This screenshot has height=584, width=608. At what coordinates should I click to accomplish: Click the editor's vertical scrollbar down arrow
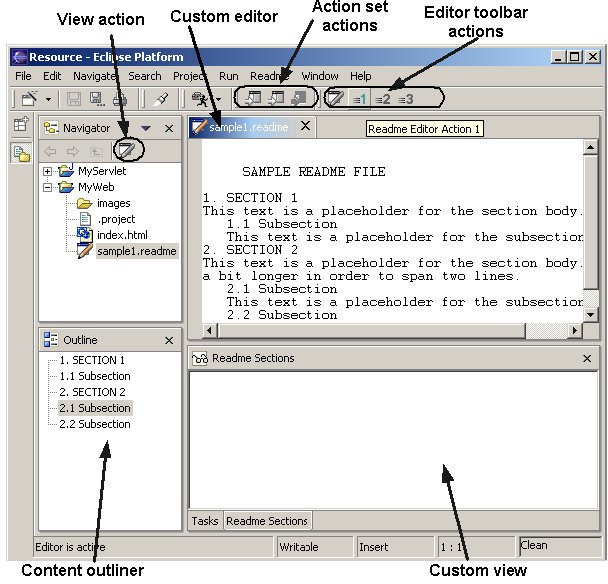(x=590, y=315)
